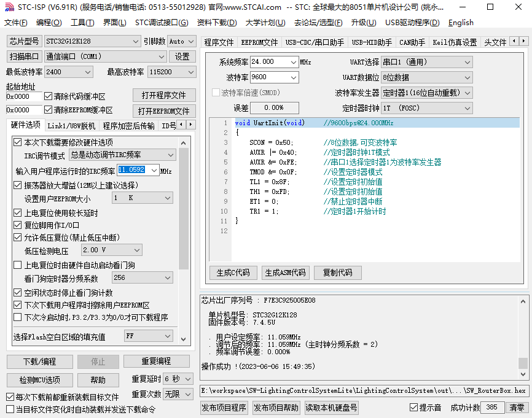Click 清零 button next to success count
Viewport: 532px width, 418px height.
pyautogui.click(x=517, y=408)
